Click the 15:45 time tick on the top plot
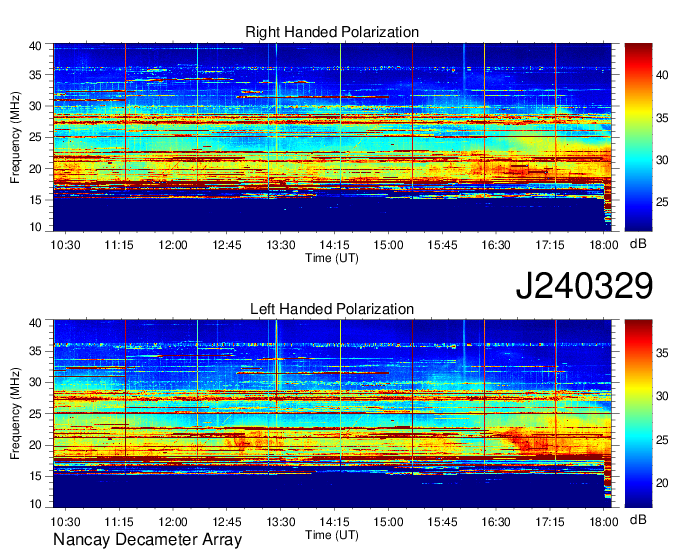Screen dimensions: 680x552 [442, 245]
